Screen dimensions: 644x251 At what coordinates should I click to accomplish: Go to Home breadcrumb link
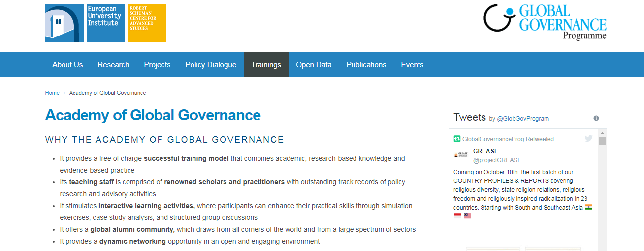[x=52, y=93]
